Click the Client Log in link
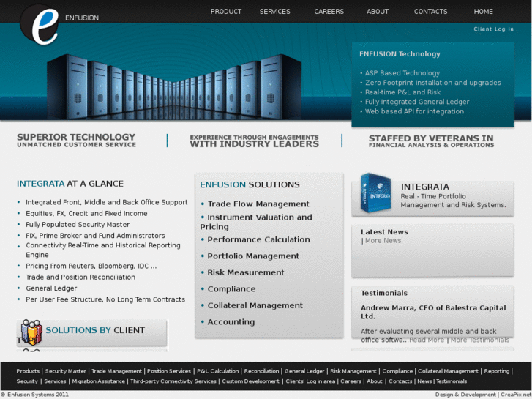 (494, 29)
